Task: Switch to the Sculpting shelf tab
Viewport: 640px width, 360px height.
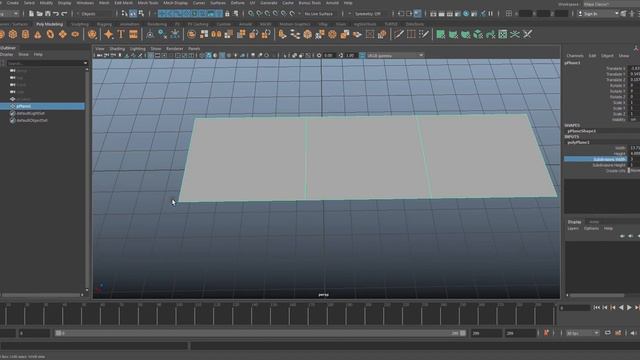Action: (x=80, y=24)
